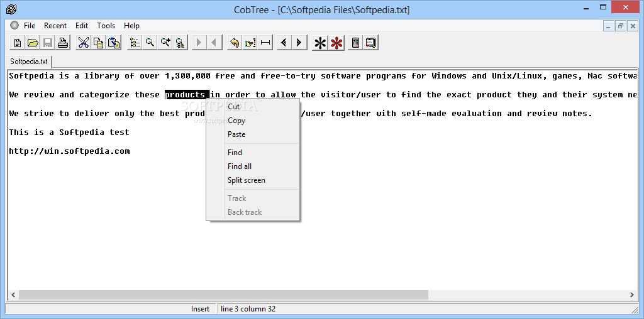Click the Open folder toolbar icon

[x=33, y=43]
